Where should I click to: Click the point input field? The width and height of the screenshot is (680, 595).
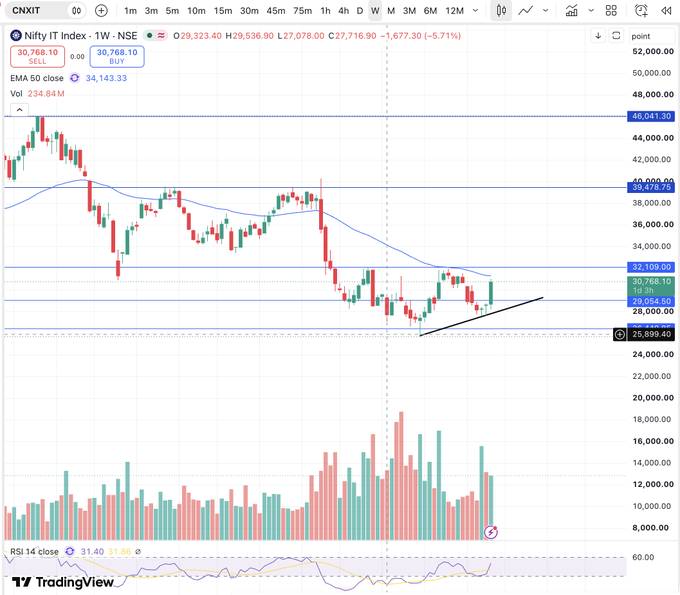[652, 36]
